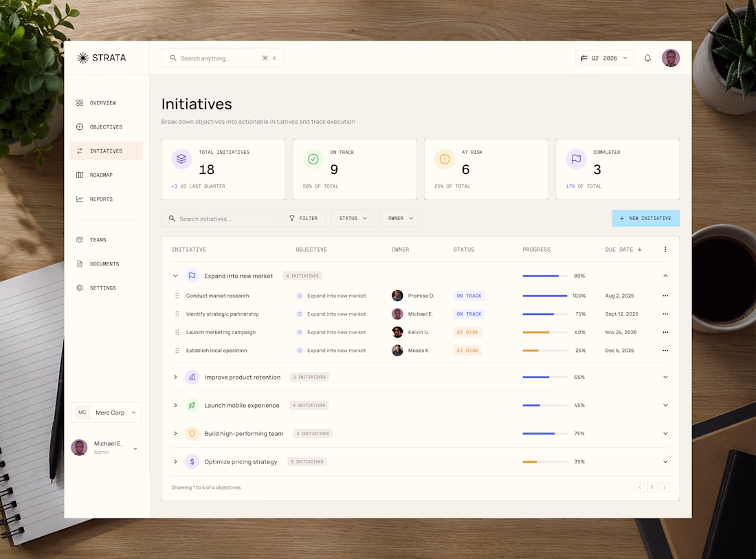Open user profile avatar in top bar
Screen dimensions: 756x559
click(x=671, y=58)
